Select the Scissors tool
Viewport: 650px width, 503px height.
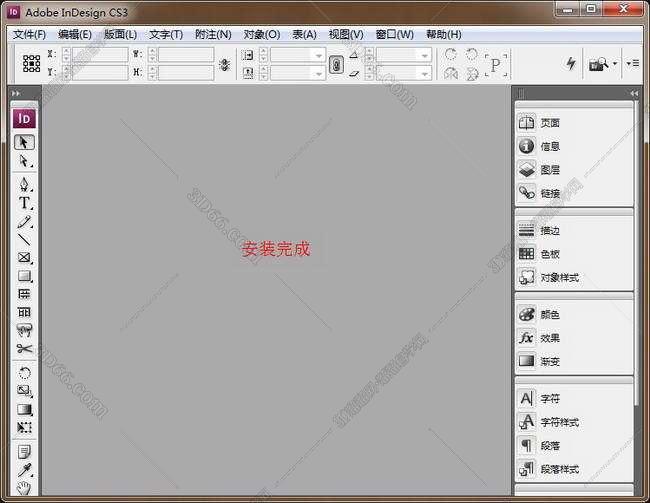[x=25, y=349]
